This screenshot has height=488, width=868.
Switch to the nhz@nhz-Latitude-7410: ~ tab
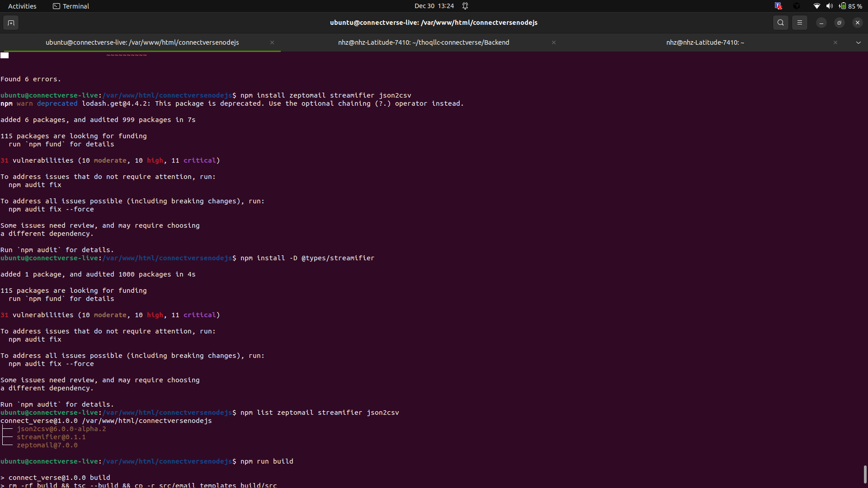point(704,42)
